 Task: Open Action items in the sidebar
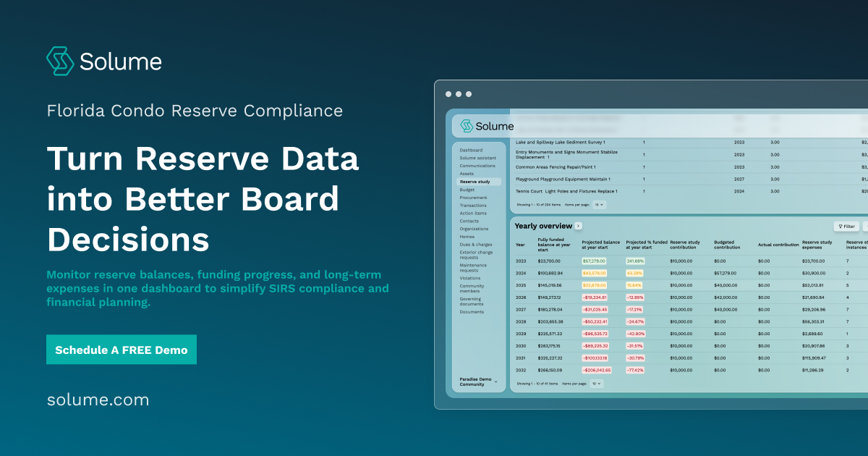coord(473,214)
